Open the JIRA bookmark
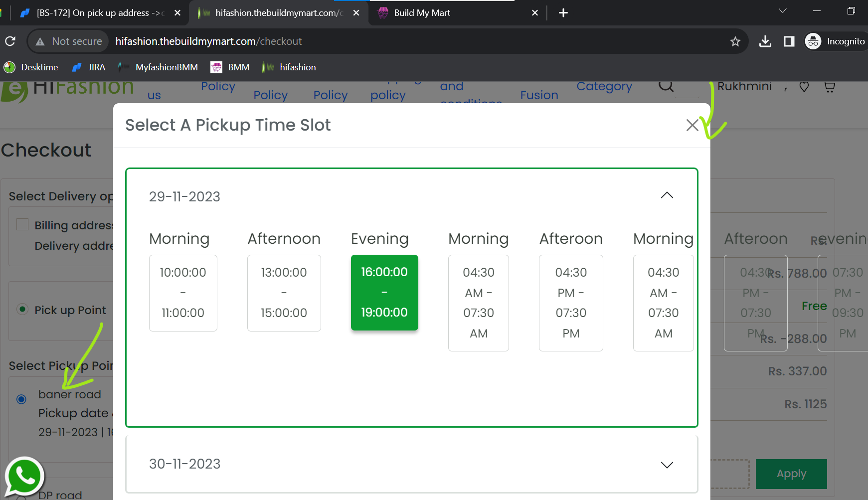Image resolution: width=868 pixels, height=500 pixels. (89, 67)
